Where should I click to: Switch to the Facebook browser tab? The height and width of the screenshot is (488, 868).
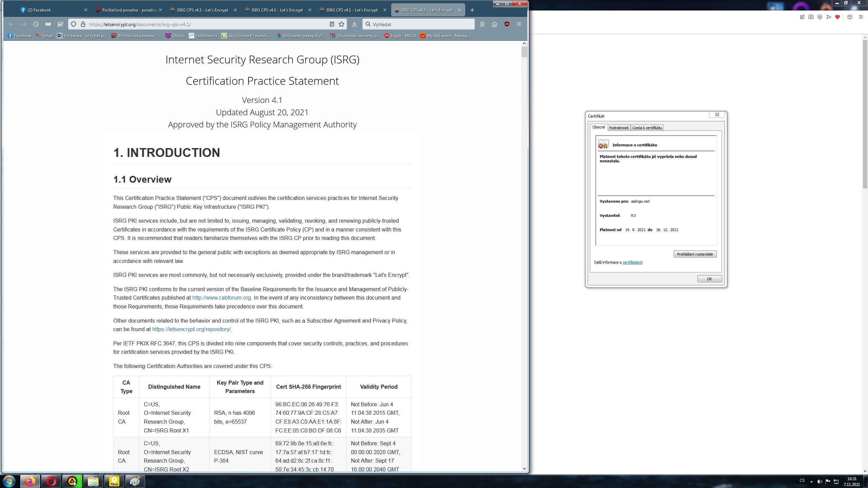[39, 10]
